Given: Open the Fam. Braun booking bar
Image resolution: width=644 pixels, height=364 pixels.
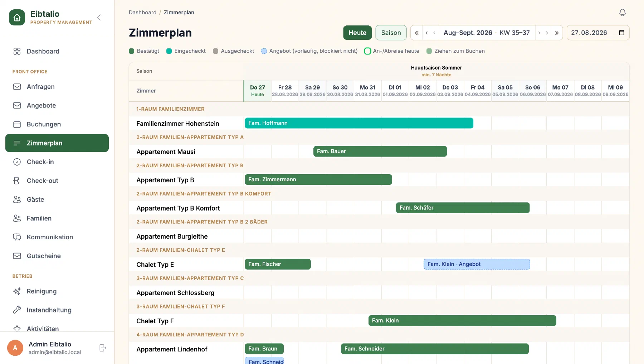Looking at the screenshot, I should 264,349.
